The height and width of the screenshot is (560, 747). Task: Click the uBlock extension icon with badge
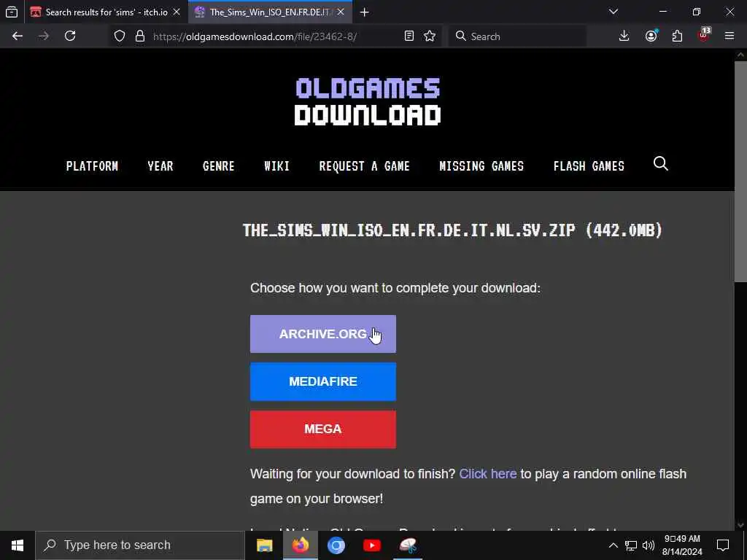pyautogui.click(x=704, y=36)
